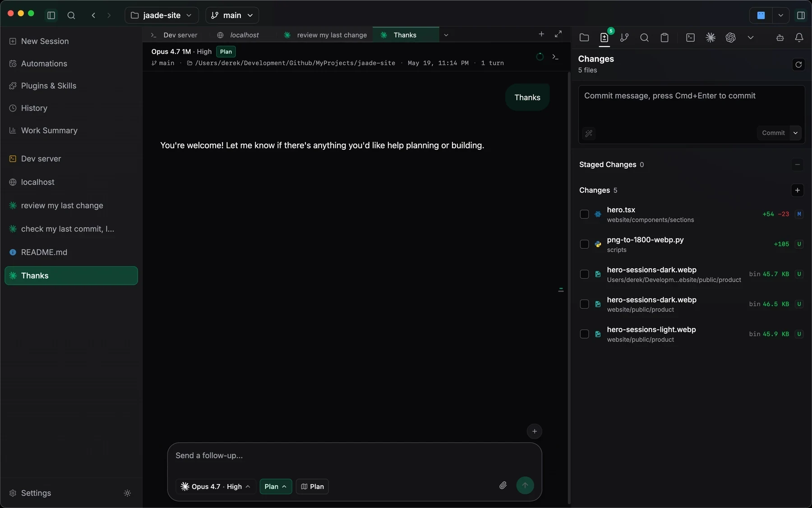Click the search icon in right panel toolbar

644,37
